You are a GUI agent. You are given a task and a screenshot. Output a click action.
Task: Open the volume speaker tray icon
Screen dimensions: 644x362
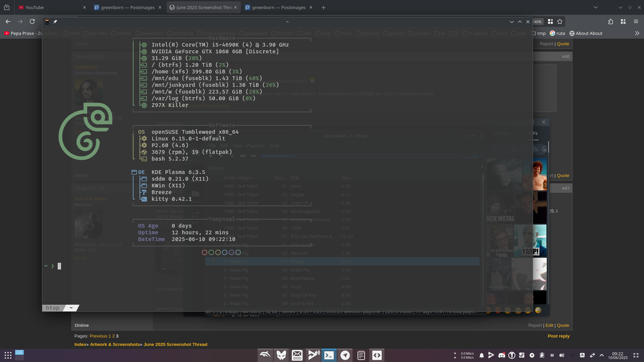(x=562, y=355)
